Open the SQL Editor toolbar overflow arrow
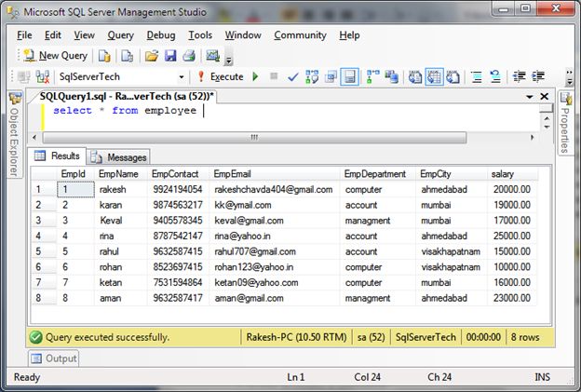Image resolution: width=581 pixels, height=392 pixels. point(570,77)
